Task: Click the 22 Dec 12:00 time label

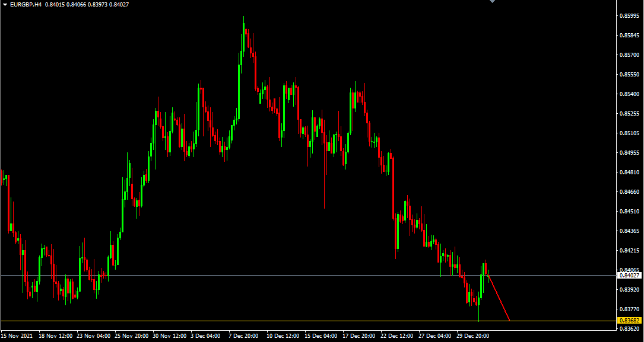Action: [x=398, y=336]
